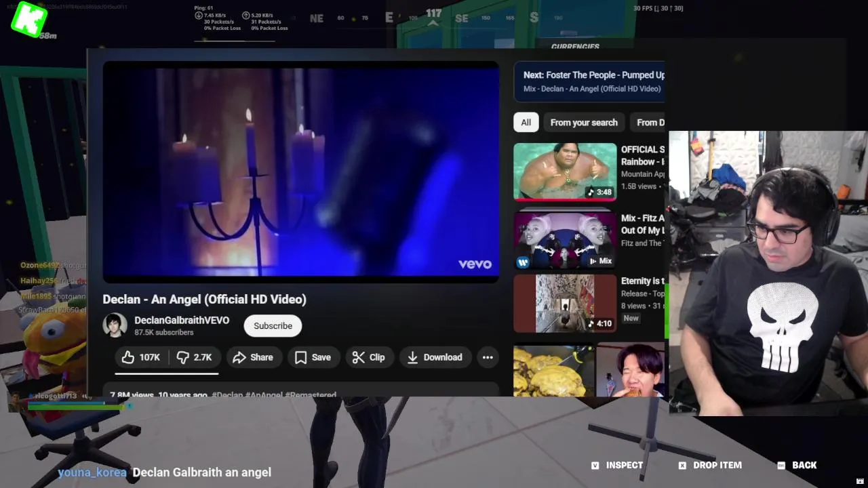Click the Ping: 61 network stat
The width and height of the screenshot is (868, 488).
pyautogui.click(x=203, y=7)
